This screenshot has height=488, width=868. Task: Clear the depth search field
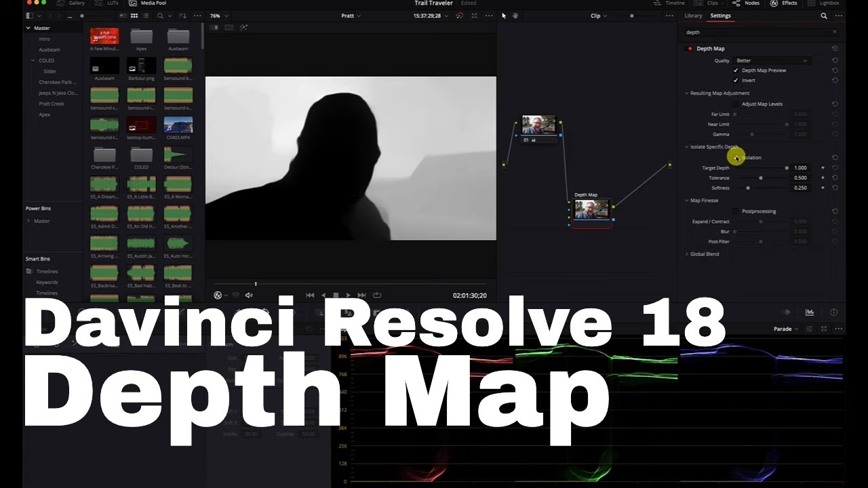(834, 32)
